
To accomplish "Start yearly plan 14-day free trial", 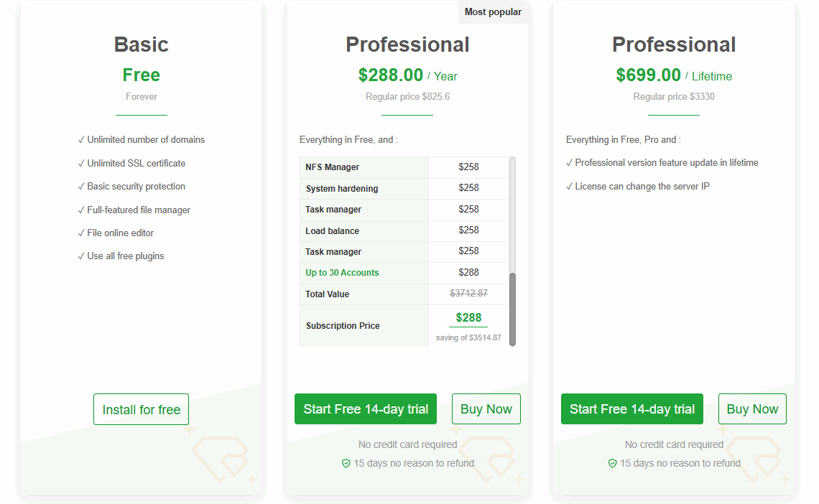I will click(366, 409).
